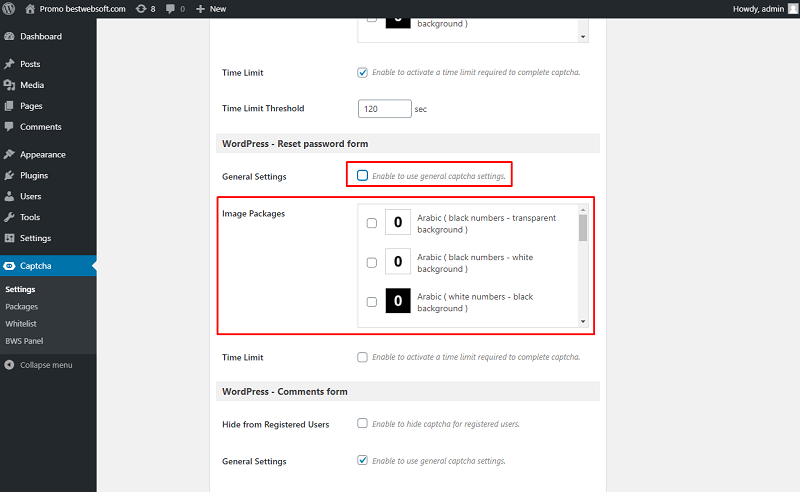Viewport: 800px width, 492px height.
Task: Open the Tools menu label
Action: click(30, 217)
